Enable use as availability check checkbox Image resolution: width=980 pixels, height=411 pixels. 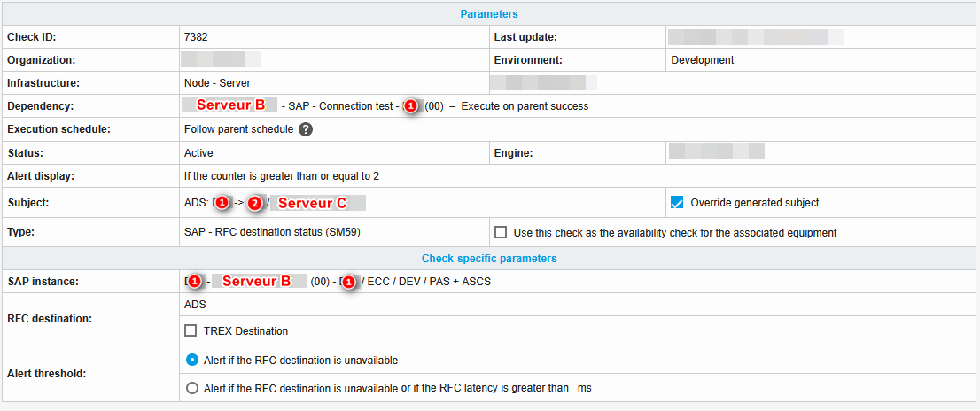[x=501, y=233]
